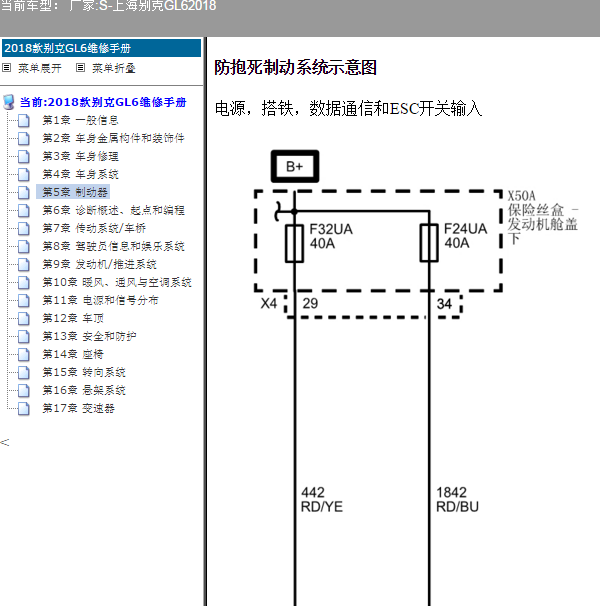Open chapter 第9章 发动机/推进系统
600x606 pixels.
99,264
